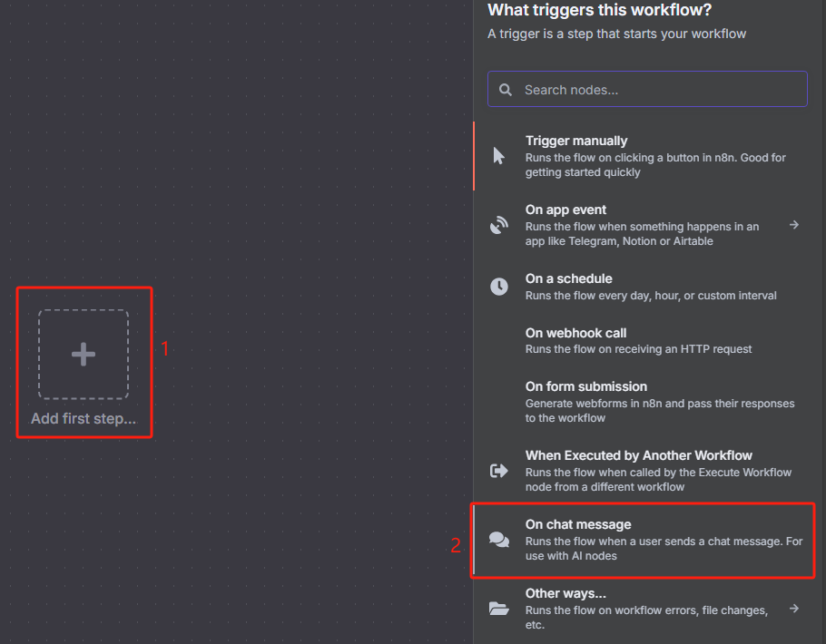The image size is (826, 644).
Task: Click the chat bubbles icon
Action: [499, 540]
